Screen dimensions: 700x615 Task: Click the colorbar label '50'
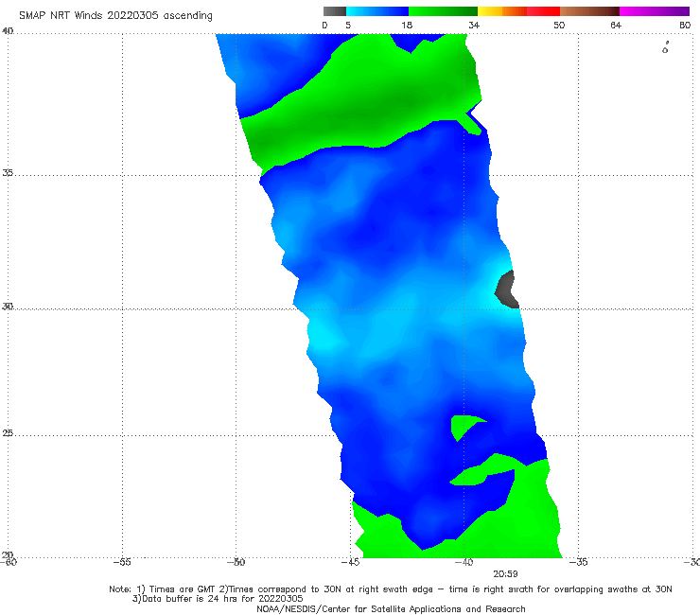pyautogui.click(x=559, y=26)
